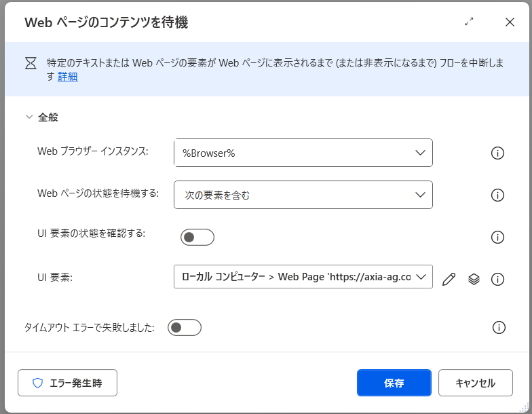Open the %Browser% instance dropdown
This screenshot has width=532, height=414.
(x=303, y=153)
